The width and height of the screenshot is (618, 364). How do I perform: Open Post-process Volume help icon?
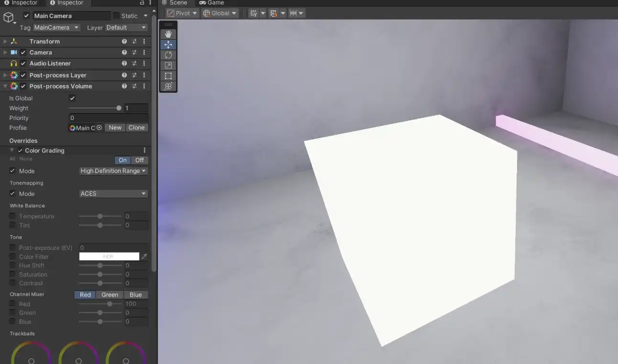(124, 86)
